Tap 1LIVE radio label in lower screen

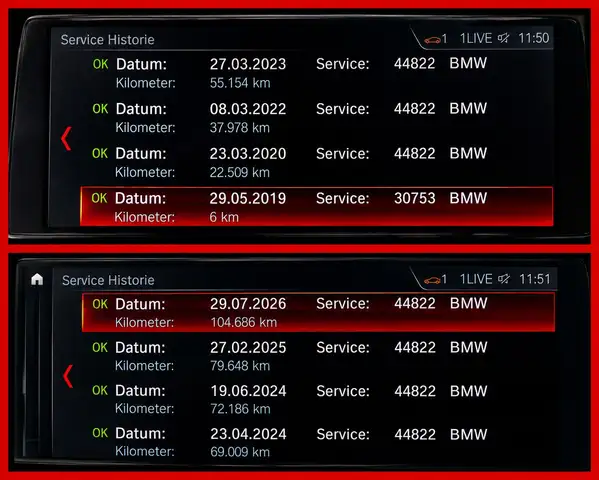coord(476,279)
